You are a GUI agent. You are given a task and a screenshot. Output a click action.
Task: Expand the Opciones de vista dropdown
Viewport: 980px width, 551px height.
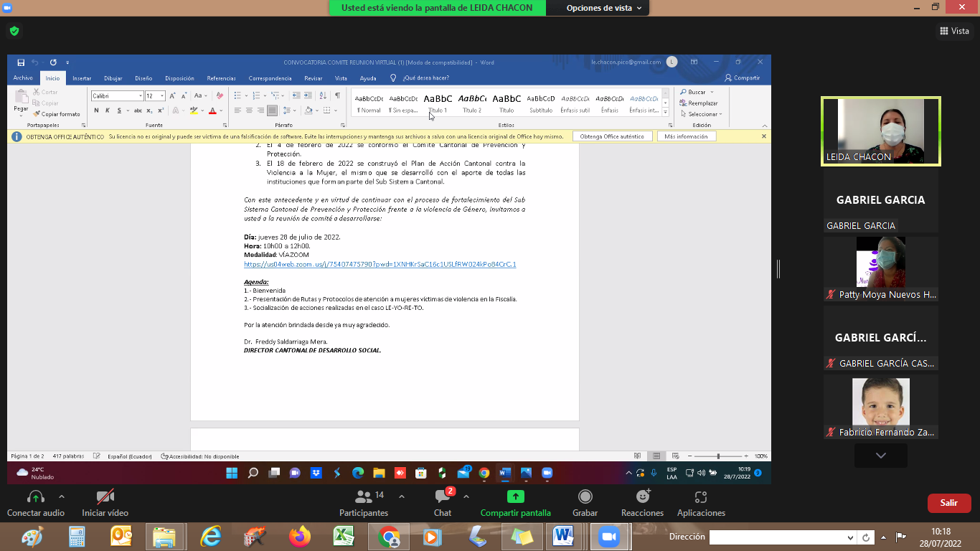pos(603,8)
